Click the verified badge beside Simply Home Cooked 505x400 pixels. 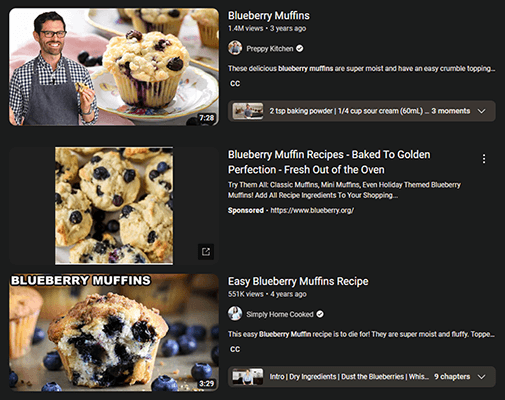pos(320,314)
